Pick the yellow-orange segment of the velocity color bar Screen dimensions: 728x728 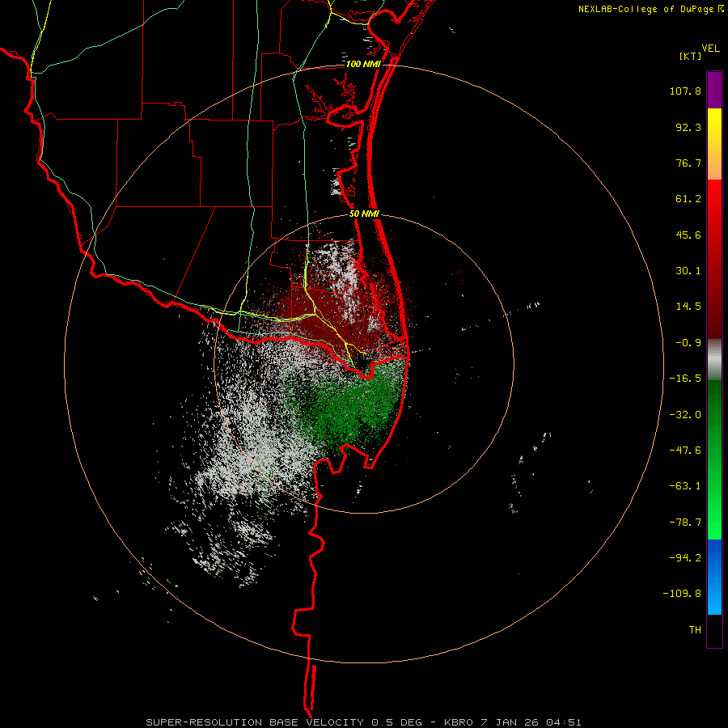point(714,144)
